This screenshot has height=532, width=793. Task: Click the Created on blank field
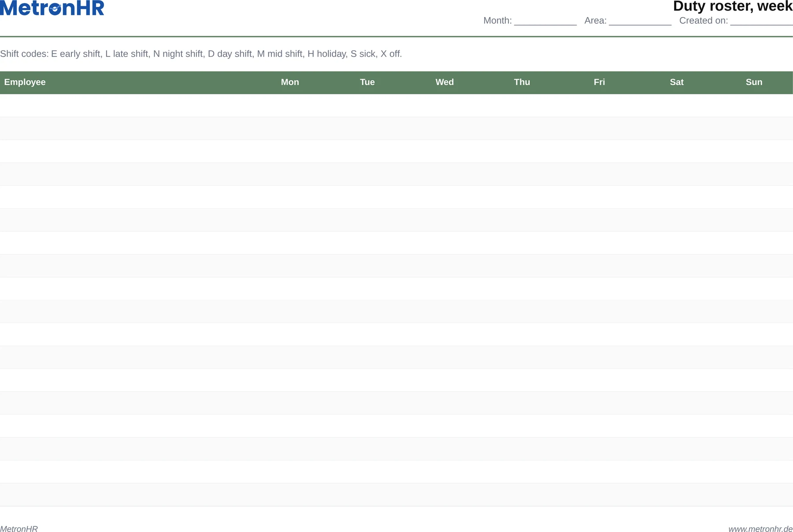[x=761, y=21]
